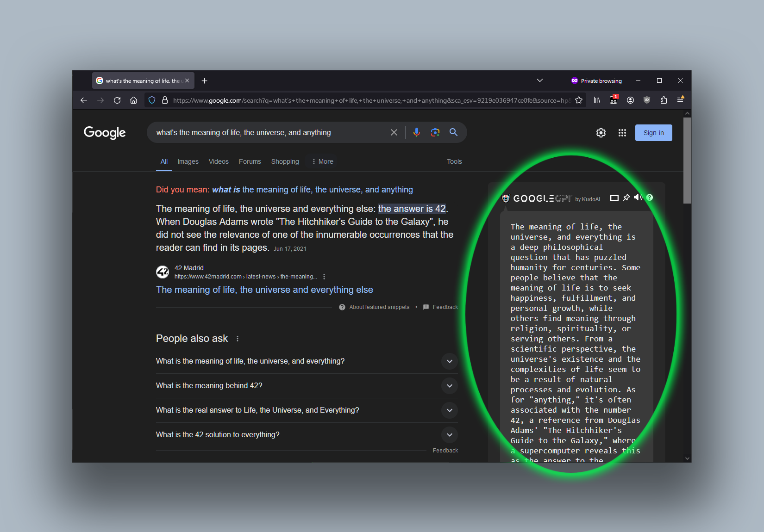Switch to the Images tab

(188, 161)
